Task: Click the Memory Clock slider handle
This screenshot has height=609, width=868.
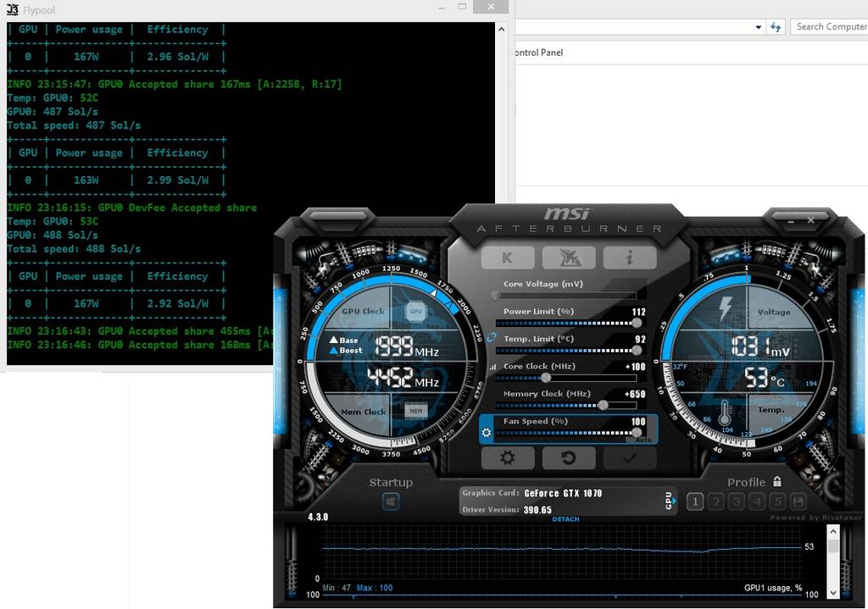Action: 603,405
